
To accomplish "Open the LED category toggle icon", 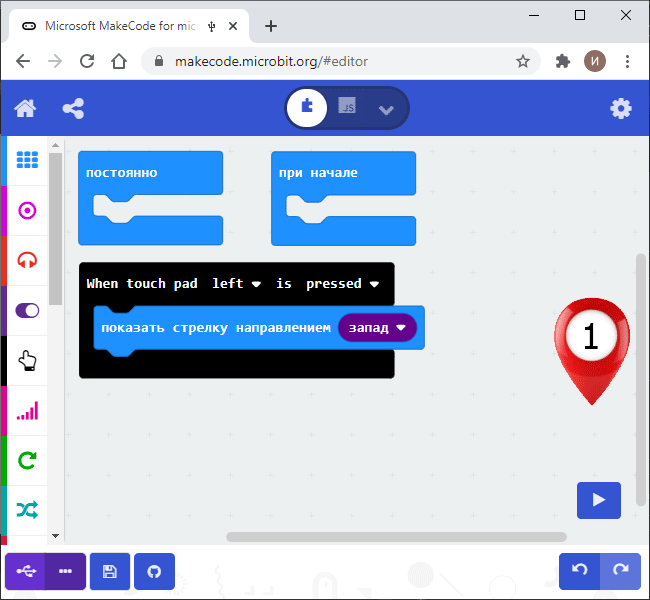I will coord(27,311).
